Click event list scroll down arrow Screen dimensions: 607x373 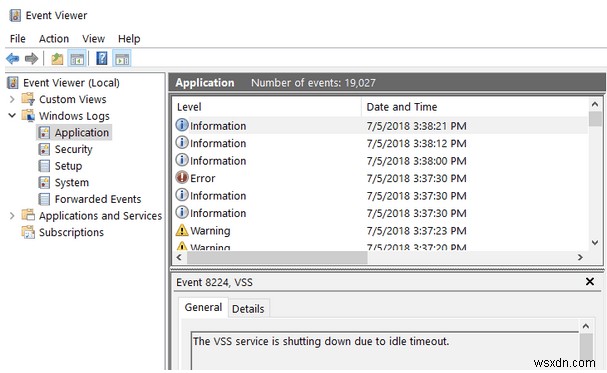595,243
